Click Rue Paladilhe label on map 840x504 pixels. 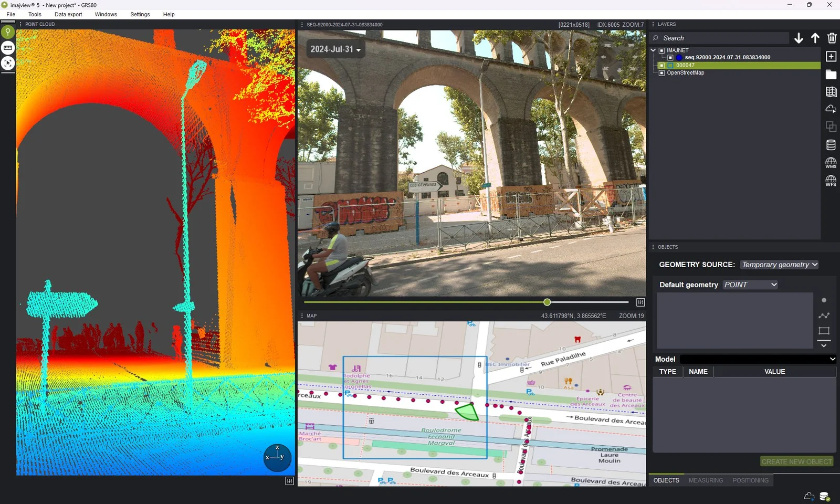[x=563, y=359]
